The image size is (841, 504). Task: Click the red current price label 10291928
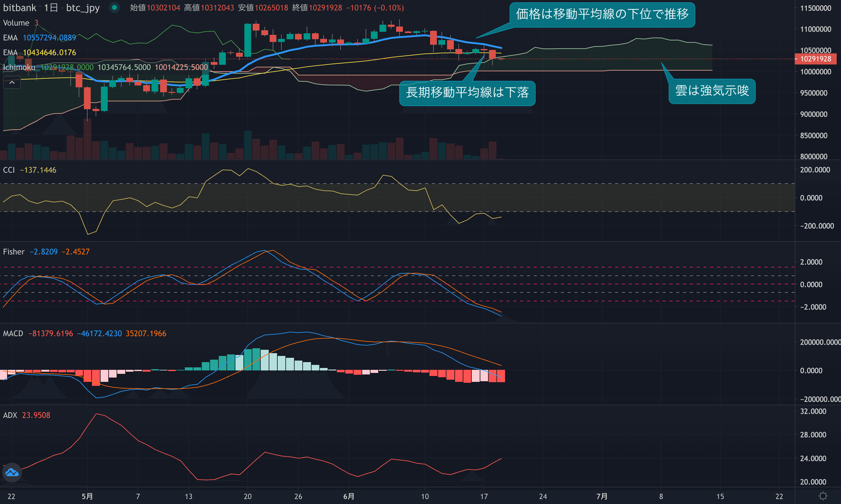[x=815, y=59]
